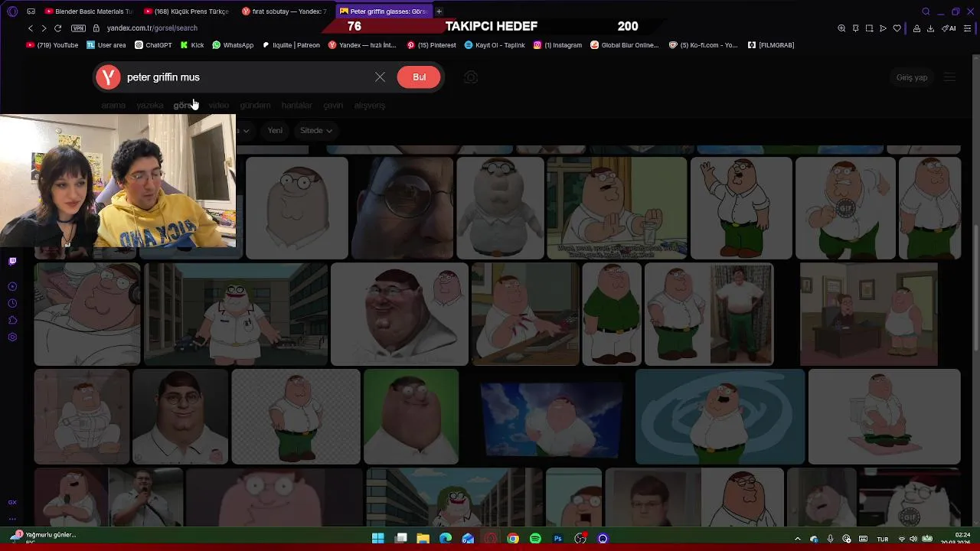The height and width of the screenshot is (551, 980).
Task: Expand the Sitede filter dropdown
Action: tap(315, 130)
